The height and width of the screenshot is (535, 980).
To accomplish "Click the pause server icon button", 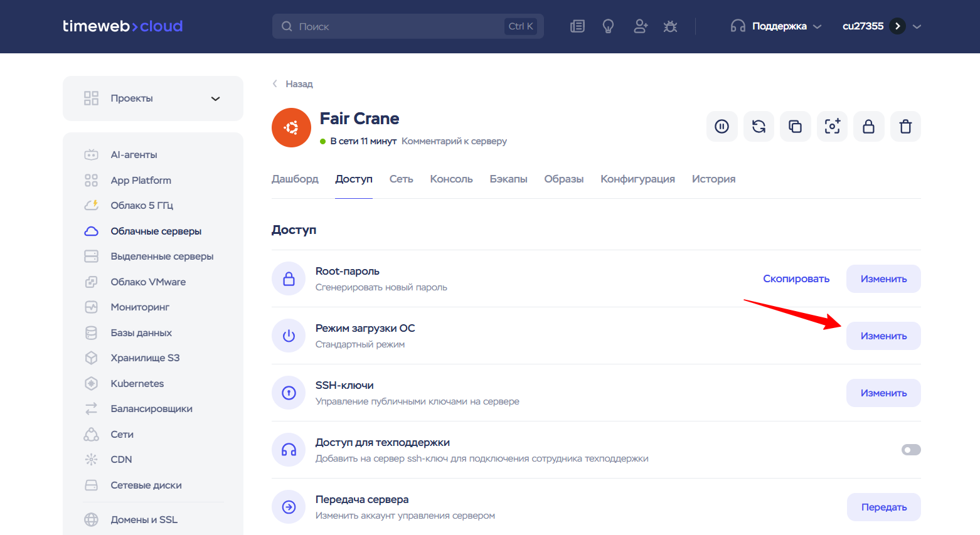I will (722, 127).
